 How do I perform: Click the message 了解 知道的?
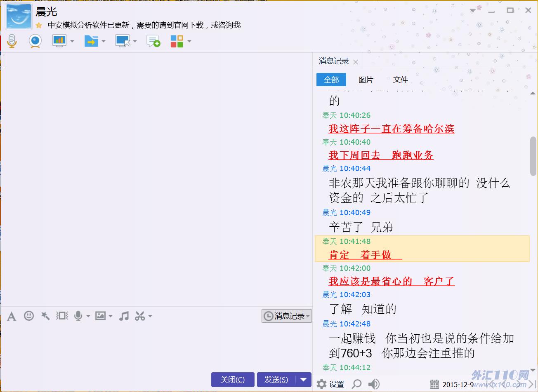(x=363, y=309)
